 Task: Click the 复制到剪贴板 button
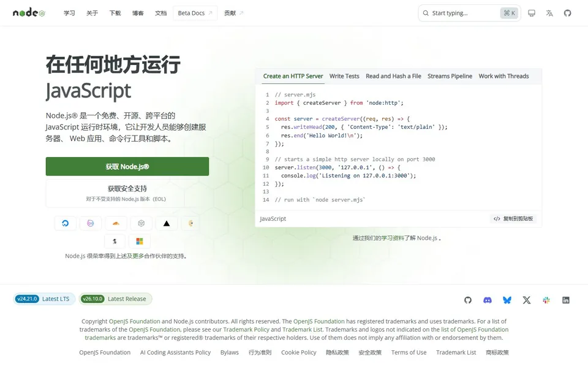pos(513,218)
